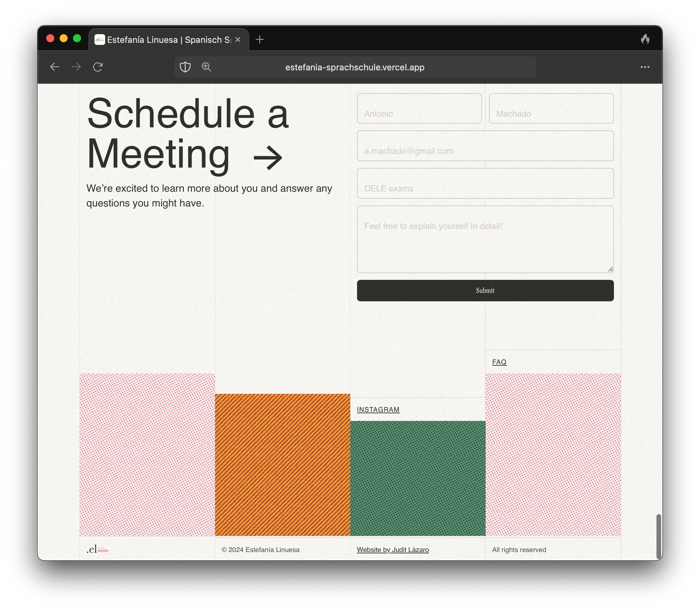This screenshot has height=610, width=700.
Task: Click Website by Judit Lázaro link
Action: (393, 550)
